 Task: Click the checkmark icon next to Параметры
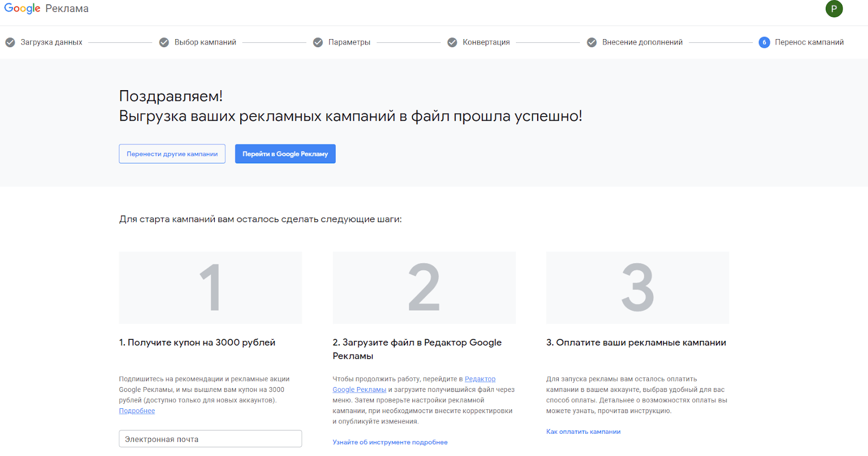pos(318,42)
